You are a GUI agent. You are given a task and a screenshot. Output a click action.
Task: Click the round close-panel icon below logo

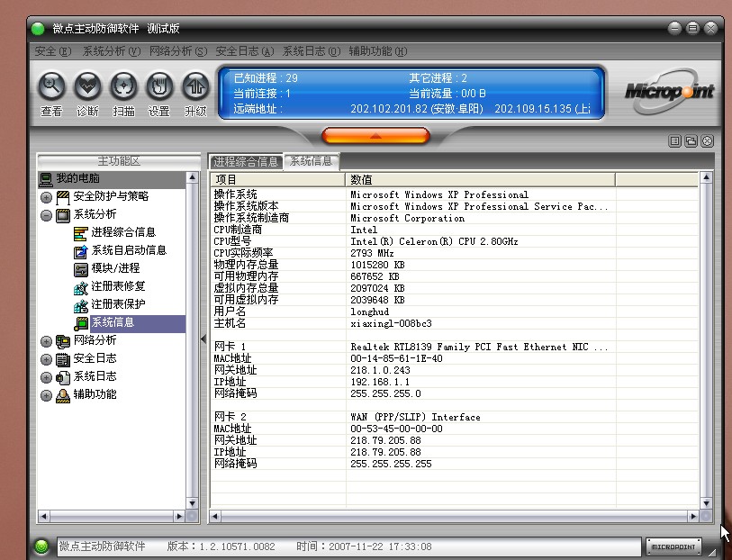click(708, 141)
